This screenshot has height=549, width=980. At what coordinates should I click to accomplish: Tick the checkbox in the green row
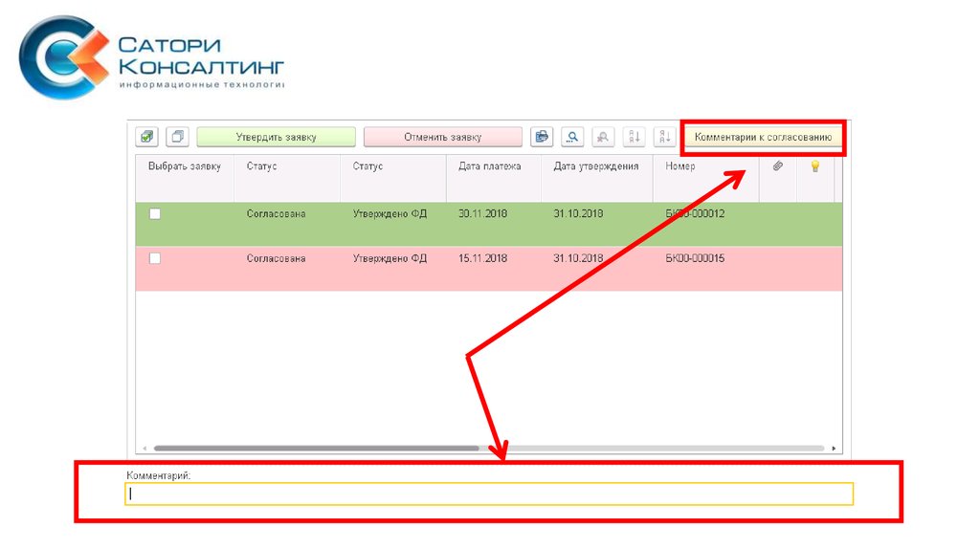point(155,214)
